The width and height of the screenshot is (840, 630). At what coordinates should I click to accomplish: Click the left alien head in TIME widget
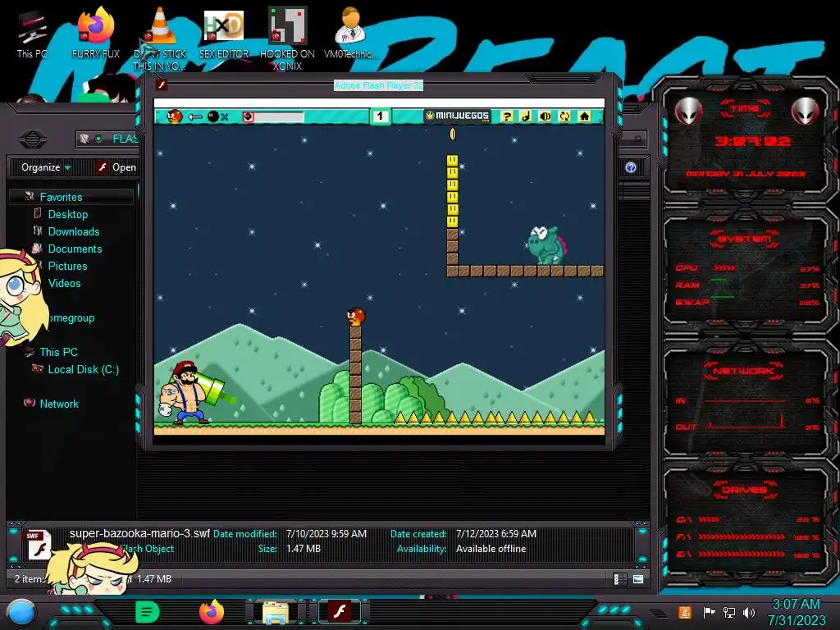[x=688, y=112]
